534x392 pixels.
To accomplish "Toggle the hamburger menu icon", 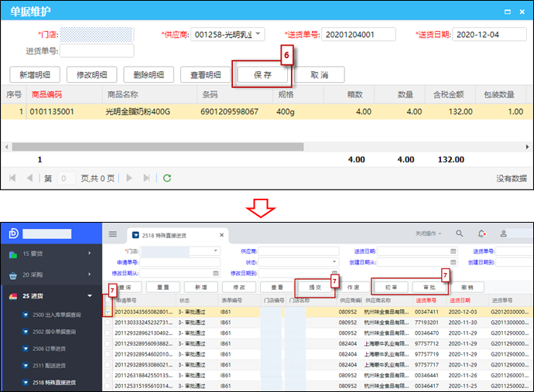I will click(x=113, y=233).
